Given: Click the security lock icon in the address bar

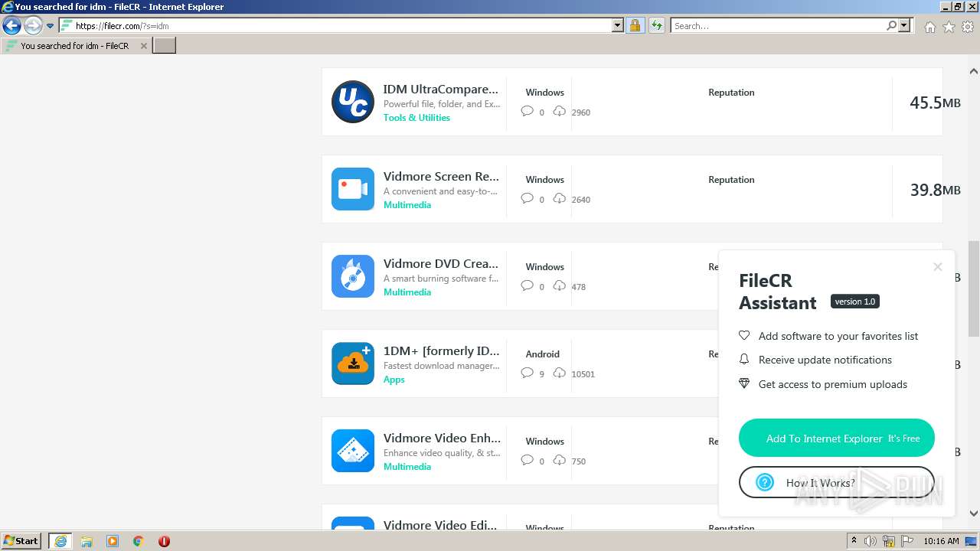Looking at the screenshot, I should click(635, 25).
